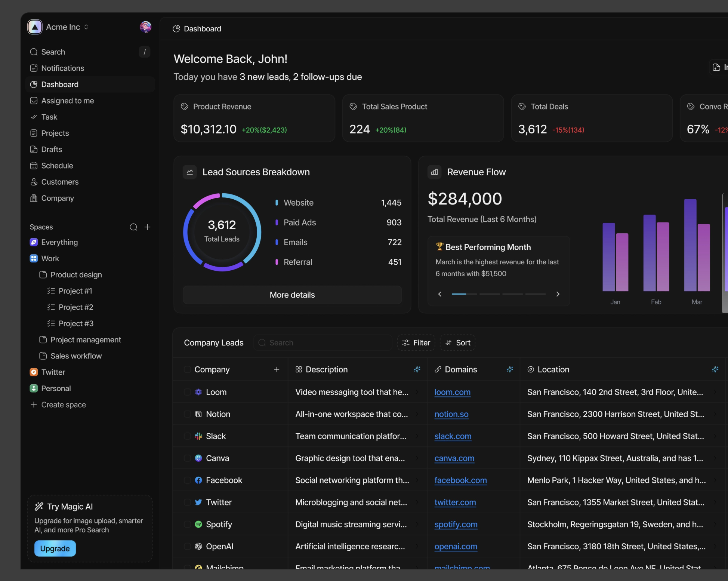This screenshot has height=581, width=728.
Task: Check the Loom row checkbox
Action: (x=187, y=392)
